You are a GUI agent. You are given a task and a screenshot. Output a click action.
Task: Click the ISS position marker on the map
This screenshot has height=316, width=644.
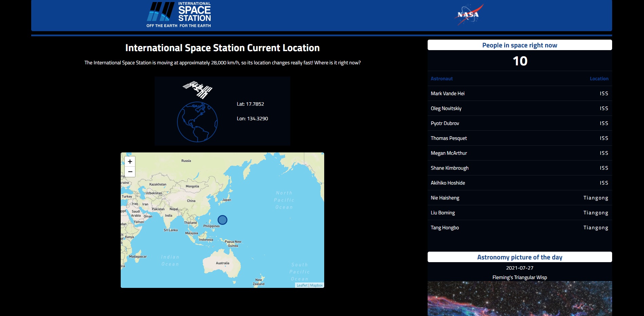coord(222,220)
